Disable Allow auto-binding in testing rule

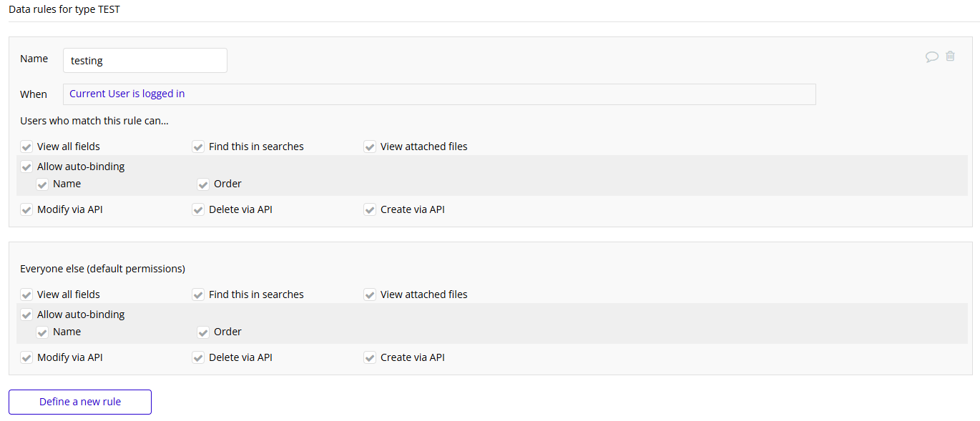tap(26, 167)
